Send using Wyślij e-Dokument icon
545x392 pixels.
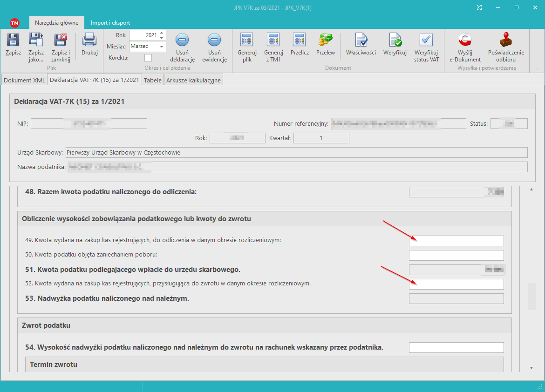[x=465, y=40]
